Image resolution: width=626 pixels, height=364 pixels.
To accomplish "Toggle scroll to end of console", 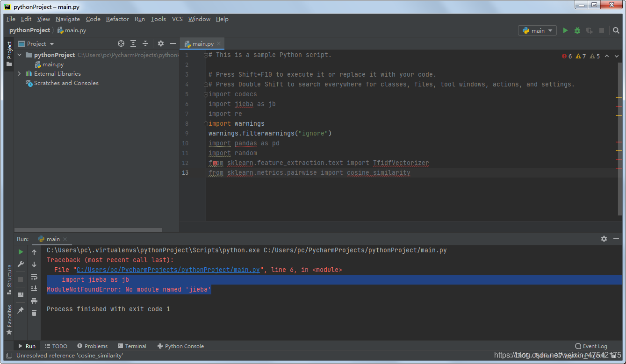I will [x=34, y=289].
